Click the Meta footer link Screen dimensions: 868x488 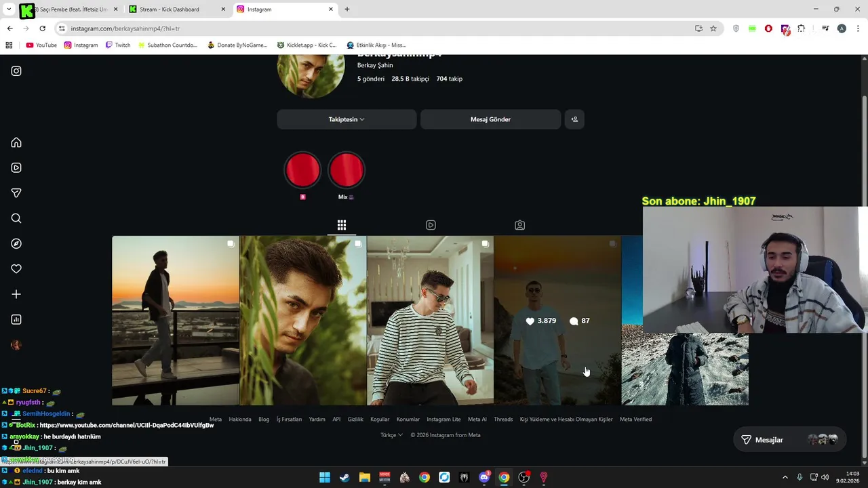[216, 419]
